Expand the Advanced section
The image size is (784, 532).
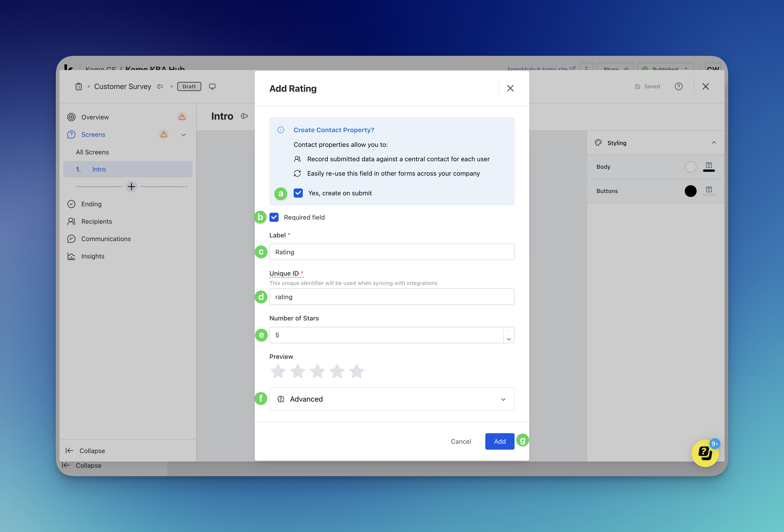pos(392,399)
